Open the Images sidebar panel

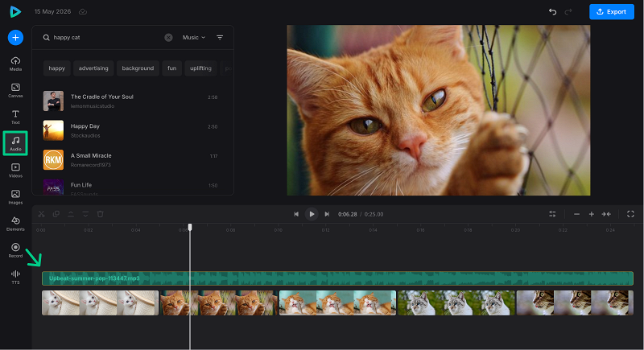click(15, 197)
